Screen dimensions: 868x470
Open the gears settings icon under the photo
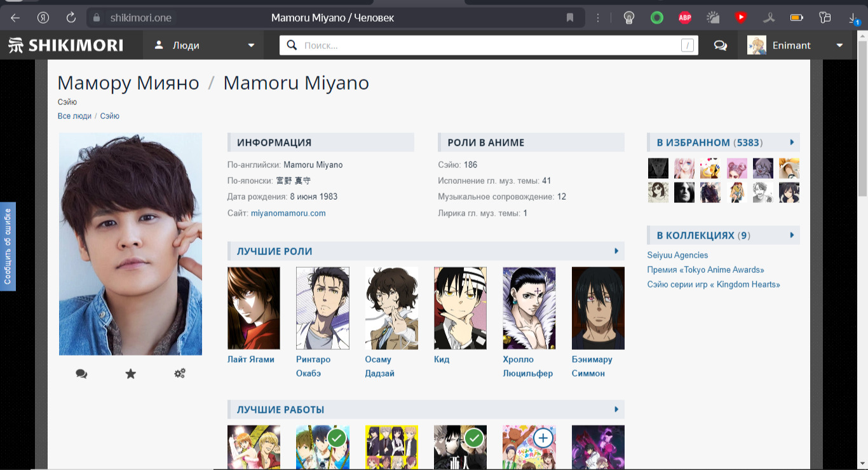[x=180, y=373]
